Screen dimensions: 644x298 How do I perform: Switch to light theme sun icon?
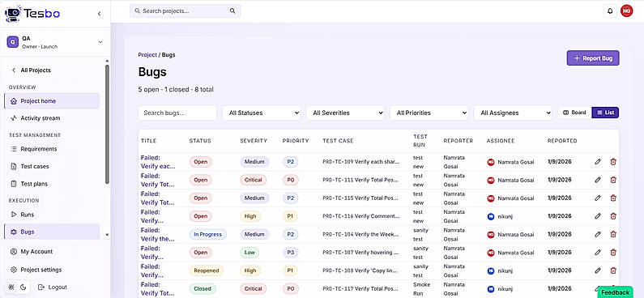pyautogui.click(x=11, y=287)
